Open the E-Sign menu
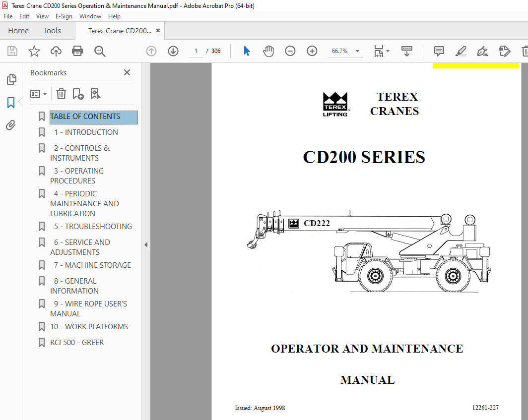The height and width of the screenshot is (420, 528). pyautogui.click(x=64, y=16)
